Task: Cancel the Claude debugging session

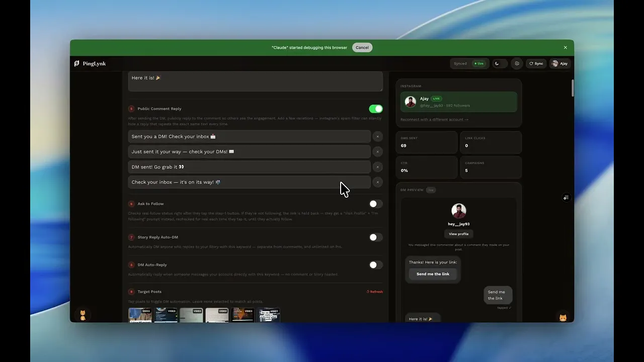Action: click(x=362, y=48)
